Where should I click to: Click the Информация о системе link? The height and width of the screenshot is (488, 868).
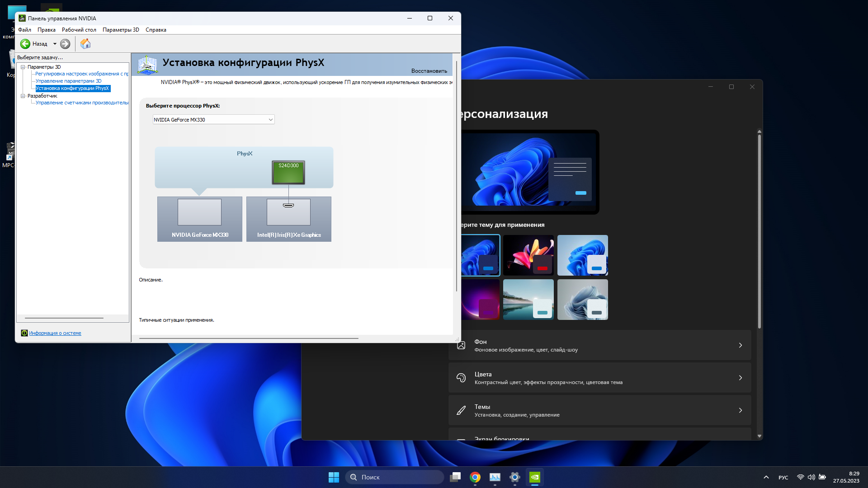tap(55, 333)
